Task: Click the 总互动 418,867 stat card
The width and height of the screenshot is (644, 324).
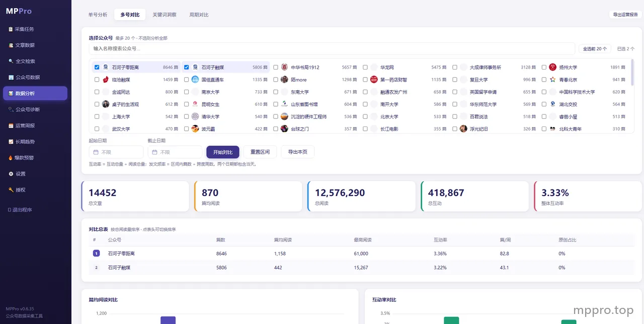Action: pos(475,196)
